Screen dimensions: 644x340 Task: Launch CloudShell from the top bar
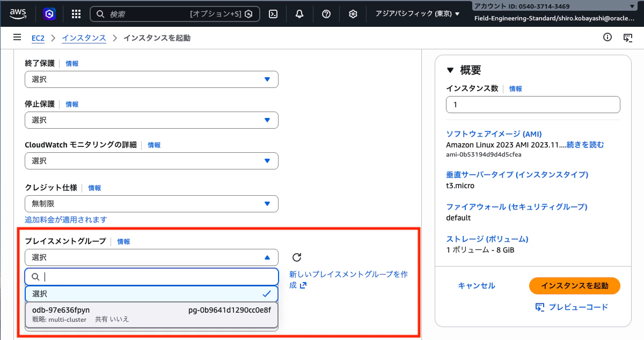tap(273, 14)
